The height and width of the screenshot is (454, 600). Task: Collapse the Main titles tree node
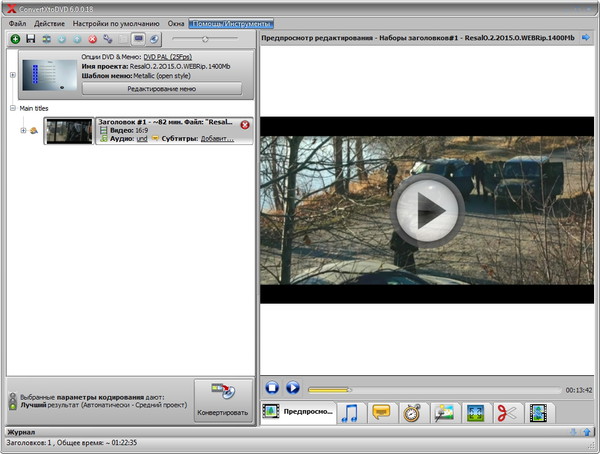(12, 108)
